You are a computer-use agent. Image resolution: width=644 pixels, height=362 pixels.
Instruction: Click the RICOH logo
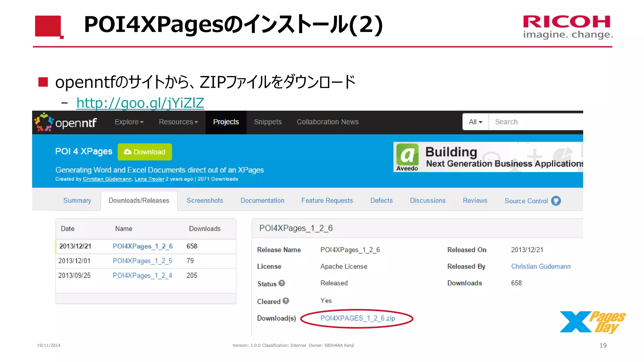(x=568, y=27)
